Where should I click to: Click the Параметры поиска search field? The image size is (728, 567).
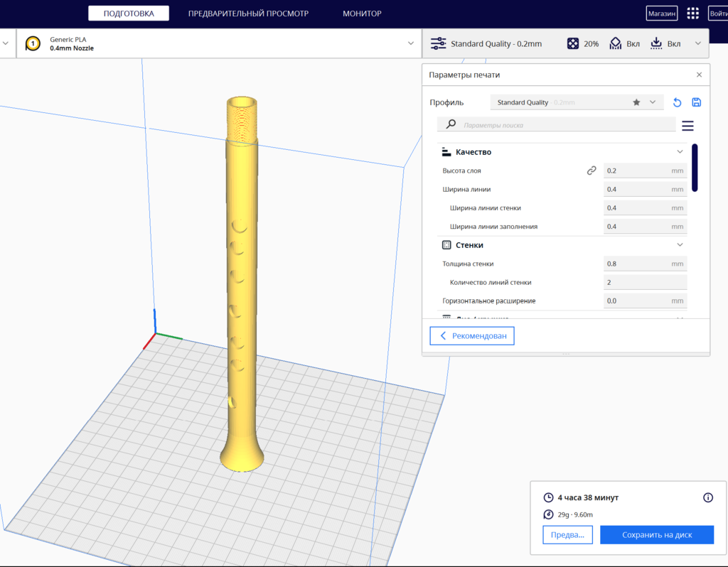[x=565, y=125]
